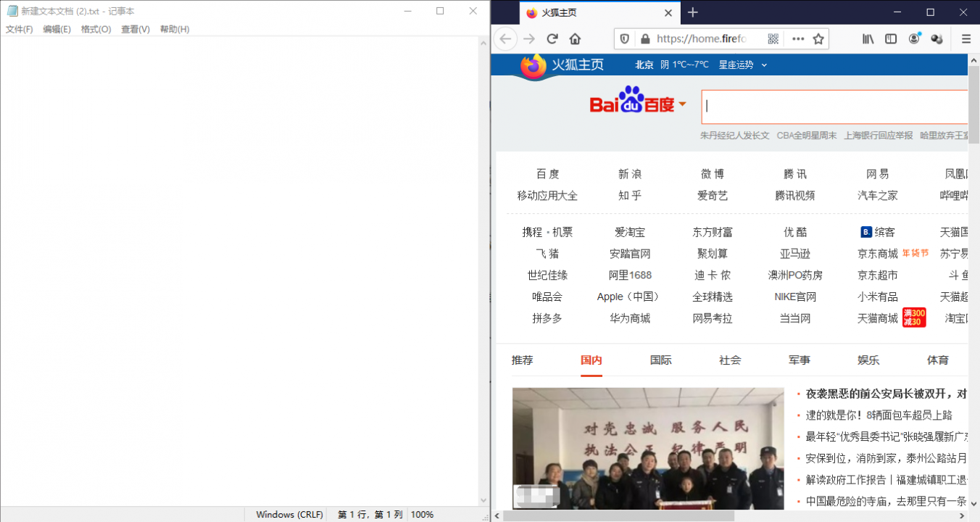
Task: Click inside the Baidu search box
Action: 834,107
